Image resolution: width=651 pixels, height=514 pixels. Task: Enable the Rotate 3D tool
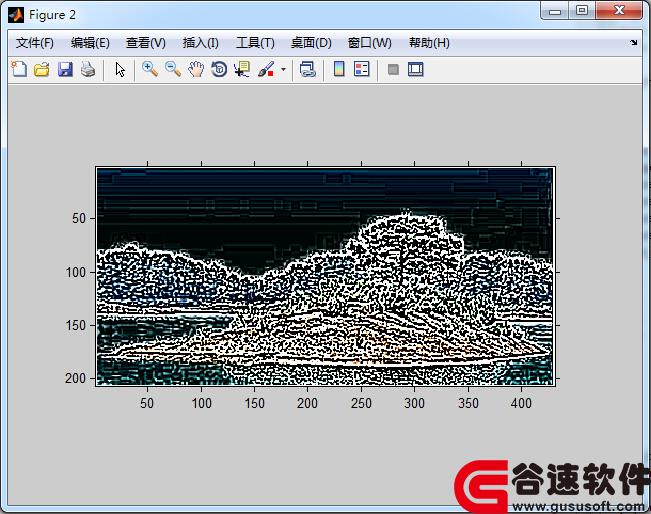(x=219, y=69)
